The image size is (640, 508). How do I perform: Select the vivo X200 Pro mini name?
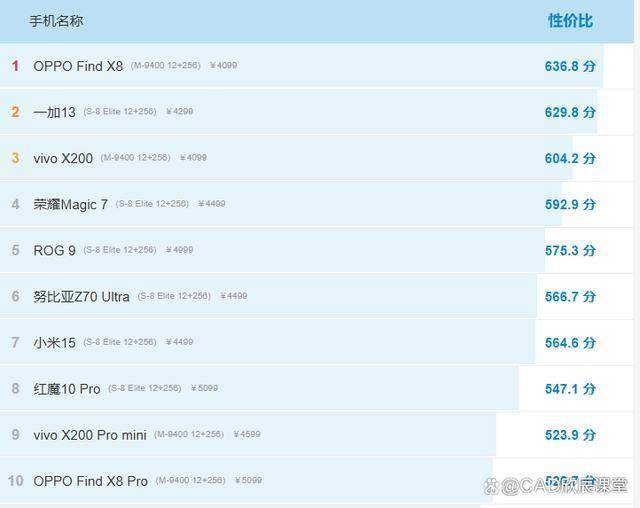90,435
